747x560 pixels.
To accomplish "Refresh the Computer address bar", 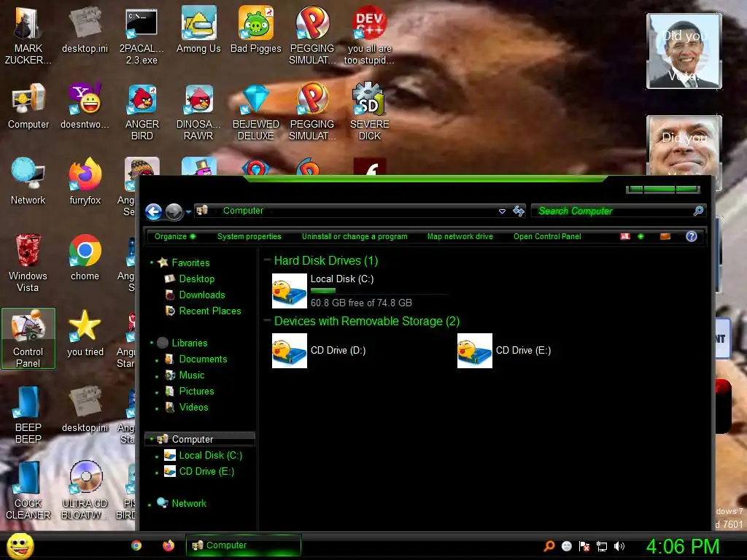I will point(519,211).
